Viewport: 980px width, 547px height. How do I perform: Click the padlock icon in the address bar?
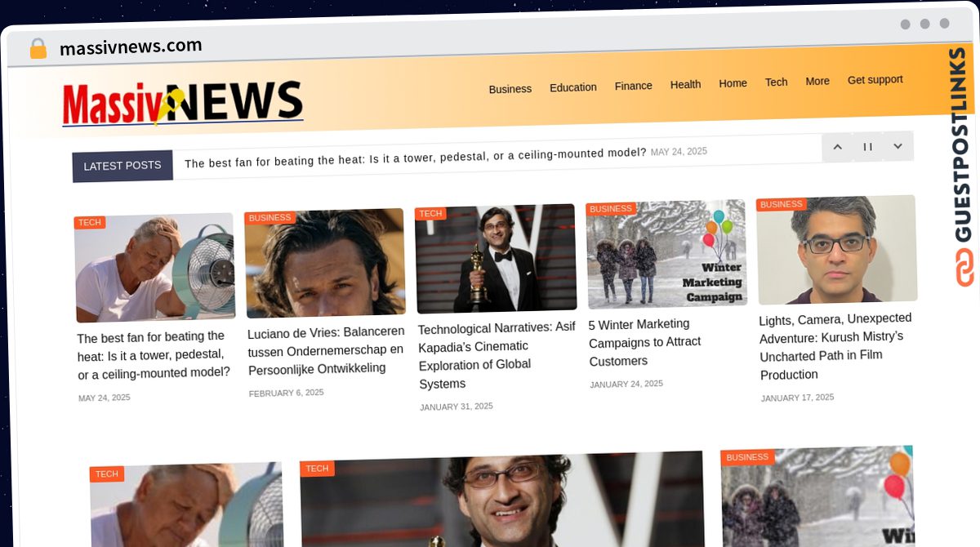click(37, 49)
